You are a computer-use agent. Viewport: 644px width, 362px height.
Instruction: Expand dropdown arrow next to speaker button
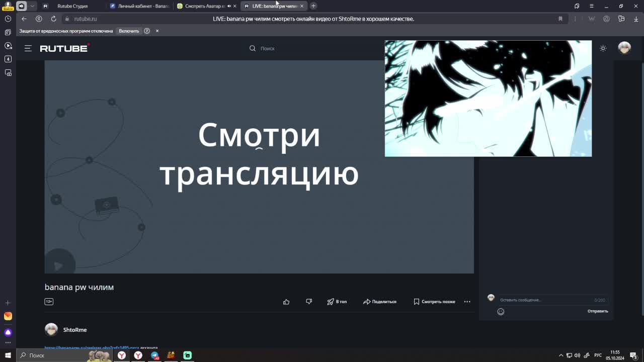(32, 6)
